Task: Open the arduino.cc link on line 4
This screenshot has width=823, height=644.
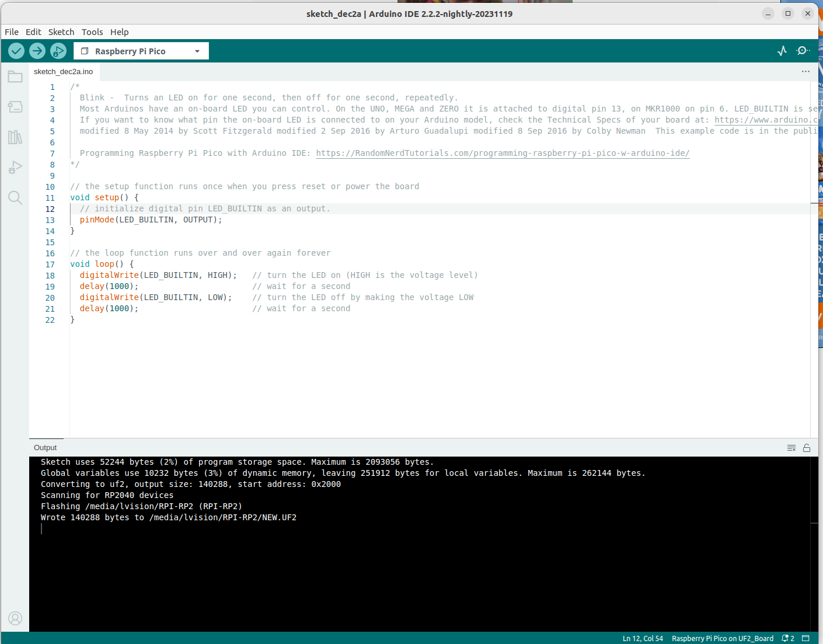Action: (x=766, y=120)
